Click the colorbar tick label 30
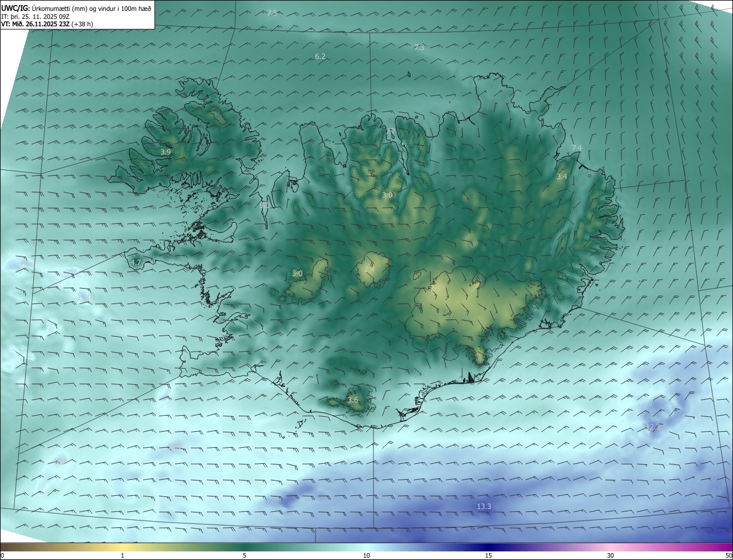 pyautogui.click(x=610, y=555)
